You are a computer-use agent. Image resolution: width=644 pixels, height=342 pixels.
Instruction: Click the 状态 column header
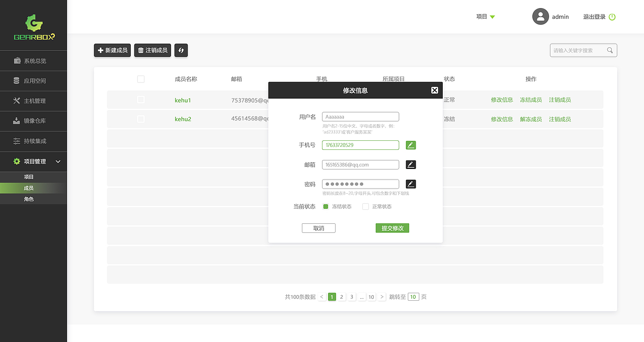[x=449, y=79]
